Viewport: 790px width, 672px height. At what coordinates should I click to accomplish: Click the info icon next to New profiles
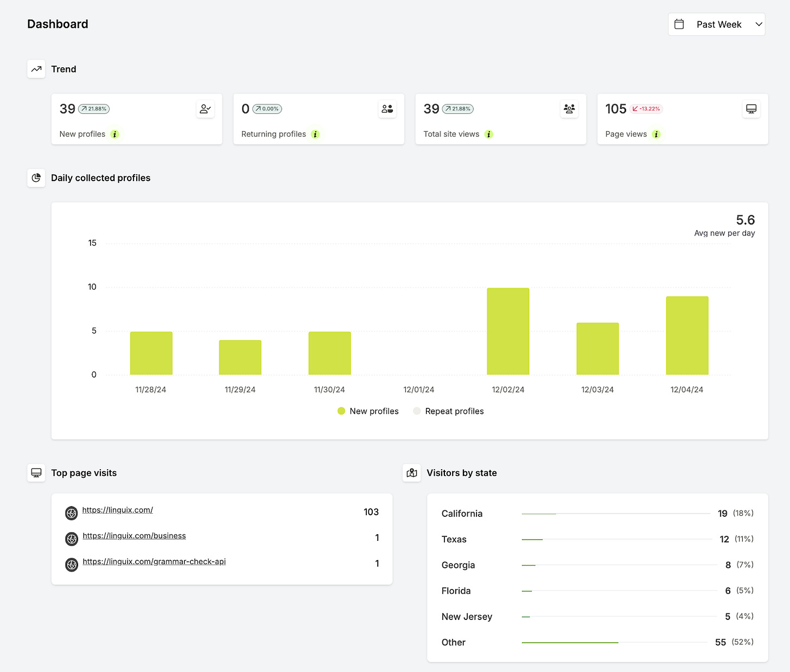tap(114, 135)
